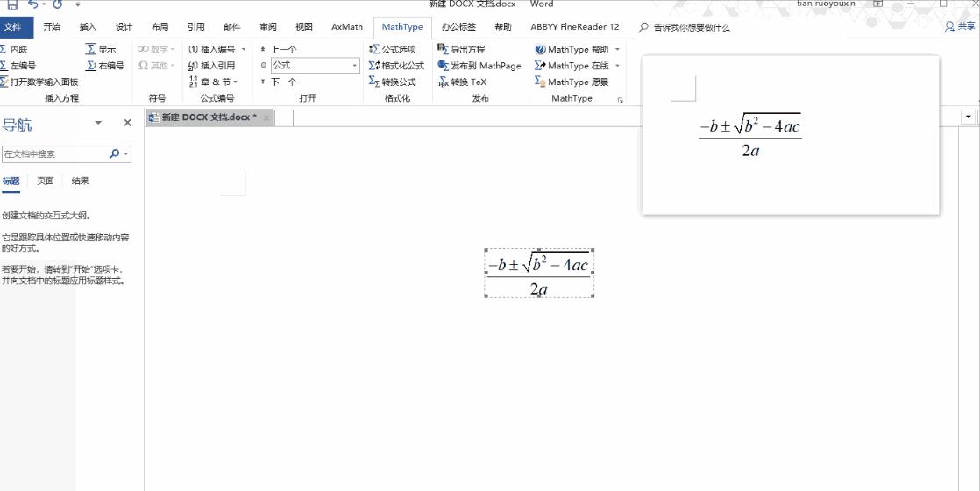Close the 新建 DOCX 文档.docx document tab
Image resolution: width=980 pixels, height=491 pixels.
pos(266,117)
